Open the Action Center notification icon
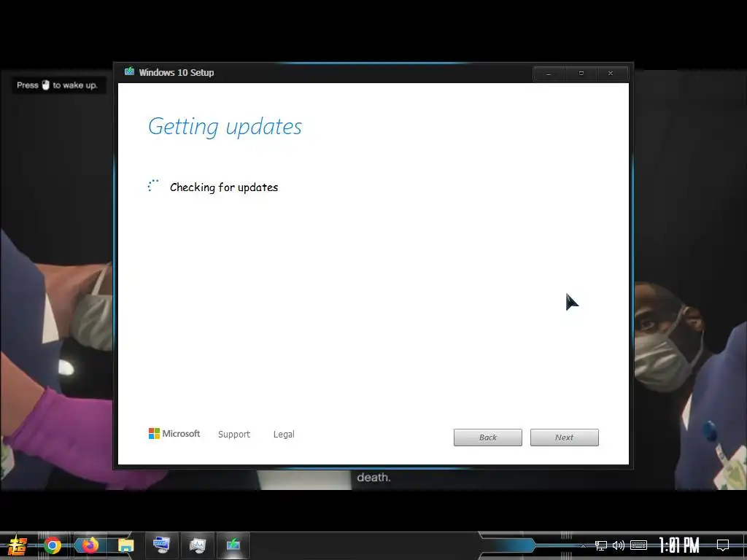The width and height of the screenshot is (747, 560). coord(723,545)
